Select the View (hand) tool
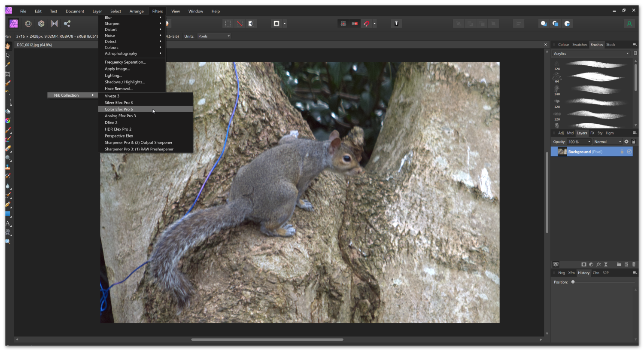The height and width of the screenshot is (351, 644). coord(8,46)
